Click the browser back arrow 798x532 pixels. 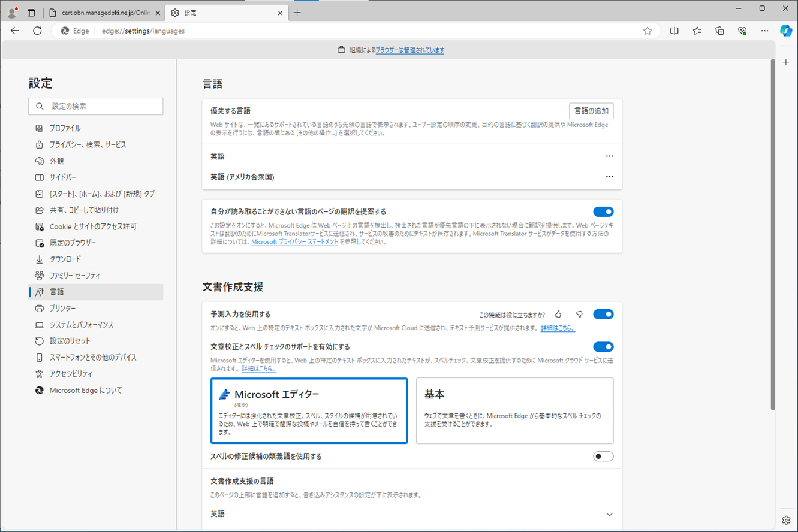(x=15, y=31)
